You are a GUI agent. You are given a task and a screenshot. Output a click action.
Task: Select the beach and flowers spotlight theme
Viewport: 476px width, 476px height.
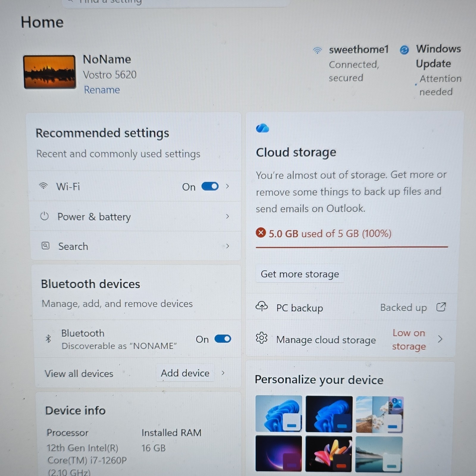click(379, 414)
